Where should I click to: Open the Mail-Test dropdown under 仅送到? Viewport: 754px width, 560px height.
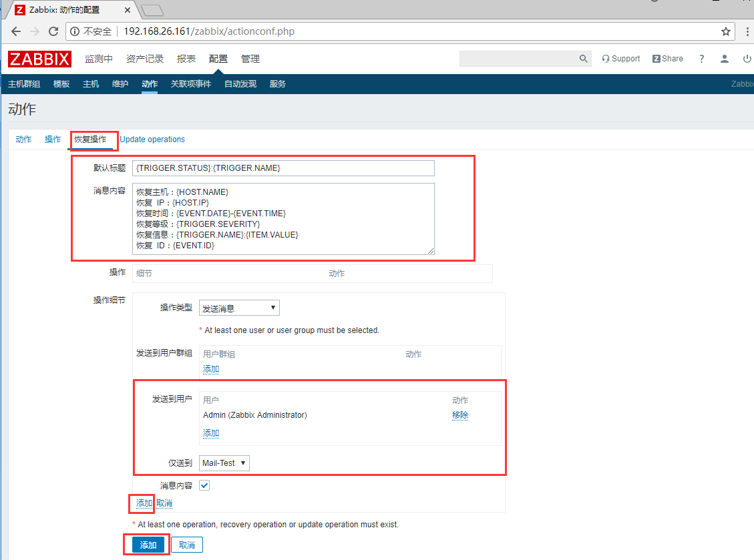tap(224, 463)
